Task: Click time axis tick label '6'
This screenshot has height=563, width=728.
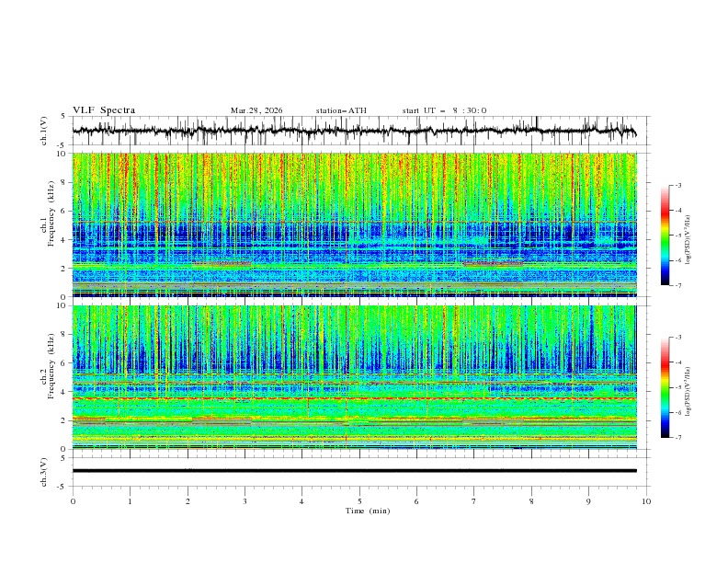Action: click(416, 501)
